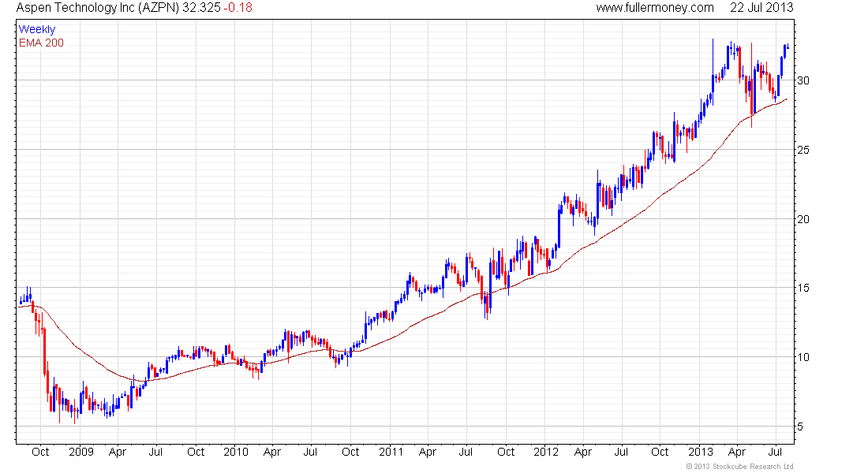Click the 10 price axis label
Viewport: 868px width, 473px height.
[803, 357]
